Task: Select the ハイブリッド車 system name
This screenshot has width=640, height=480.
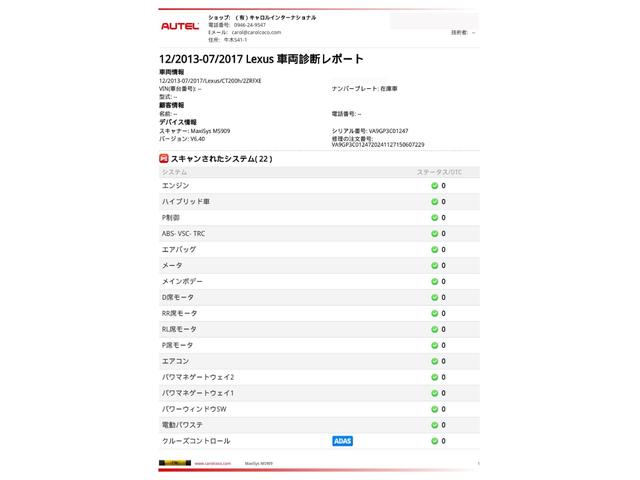Action: (186, 202)
